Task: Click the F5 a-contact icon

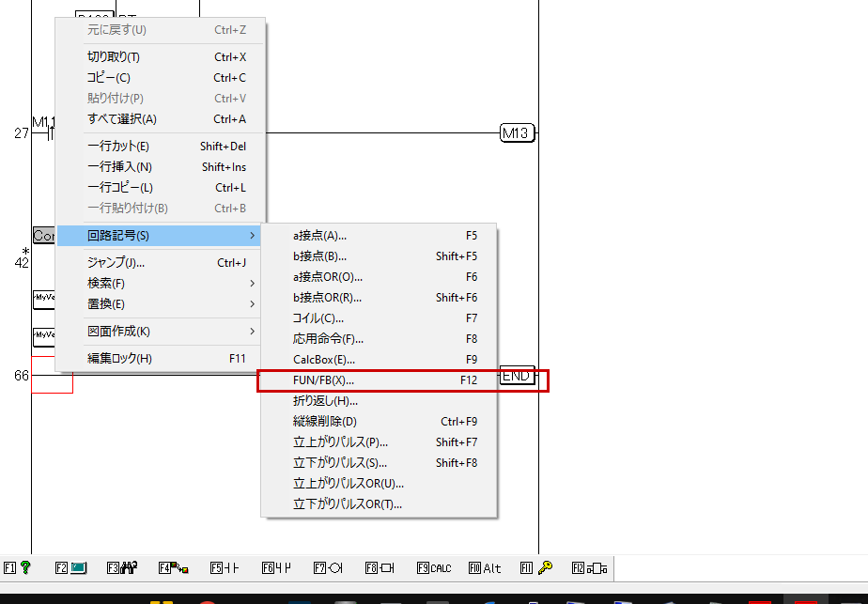Action: [x=231, y=567]
